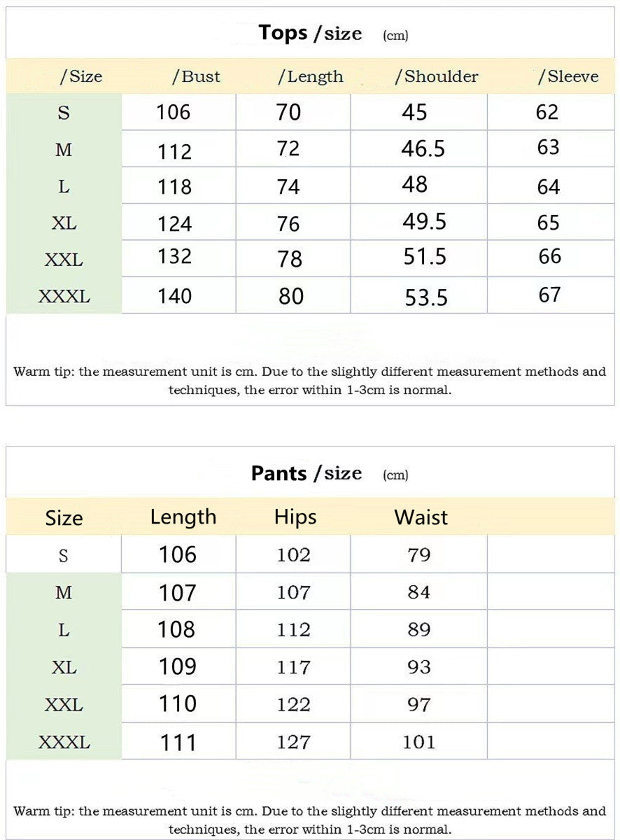The width and height of the screenshot is (620, 840).
Task: Click the bust value 132
Action: pos(174,257)
